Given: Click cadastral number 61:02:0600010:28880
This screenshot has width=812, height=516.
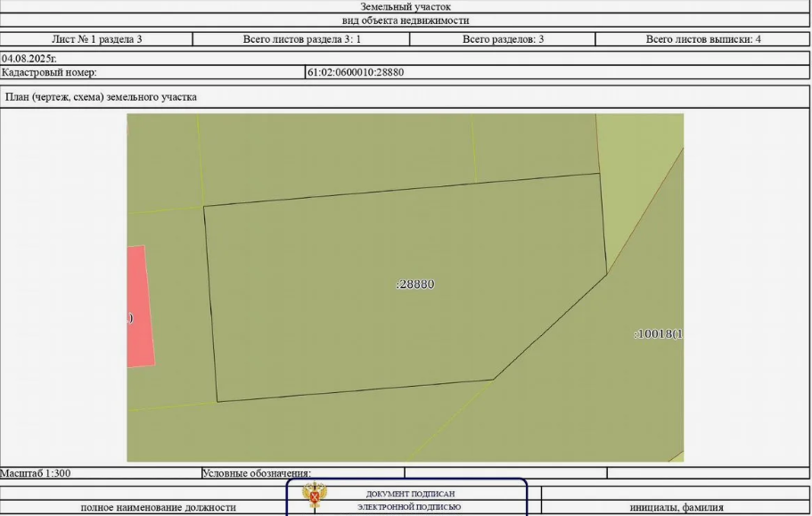Looking at the screenshot, I should click(356, 72).
